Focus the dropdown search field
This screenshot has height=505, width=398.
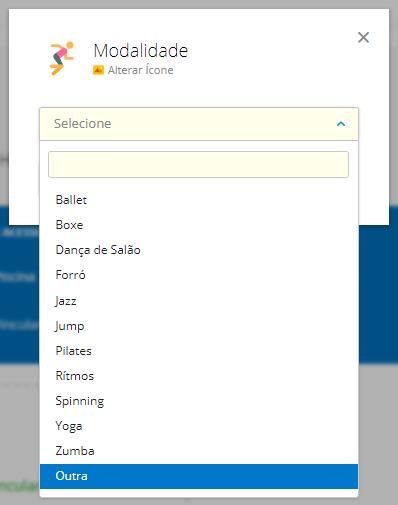coord(198,164)
